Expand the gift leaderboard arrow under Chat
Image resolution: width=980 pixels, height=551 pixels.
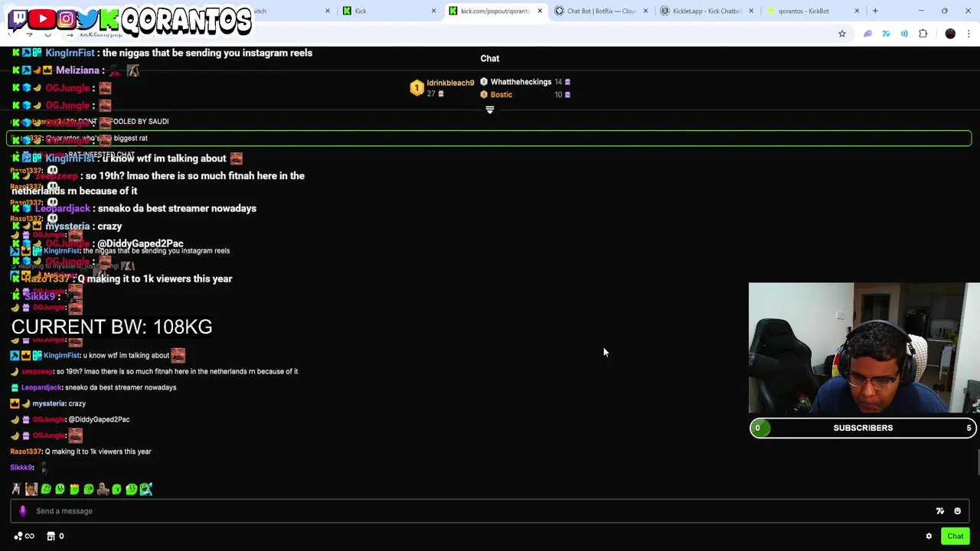pyautogui.click(x=490, y=109)
